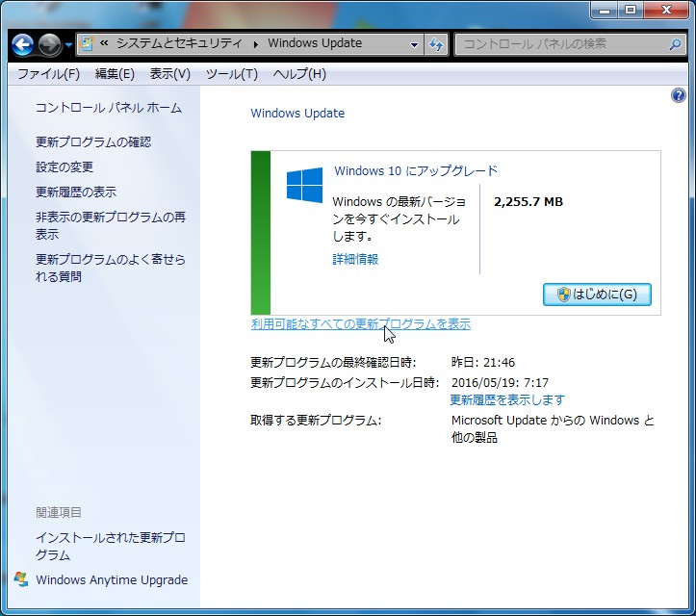Click 更新プログラムの確認 in the sidebar
The image size is (696, 616).
[x=93, y=142]
